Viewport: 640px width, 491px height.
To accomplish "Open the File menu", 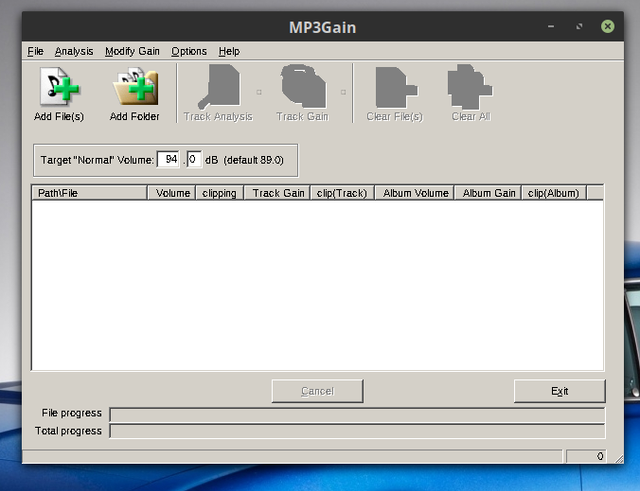I will point(36,51).
